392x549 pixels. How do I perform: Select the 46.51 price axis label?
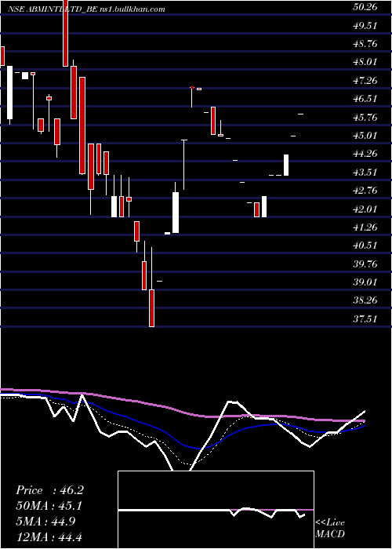[365, 99]
